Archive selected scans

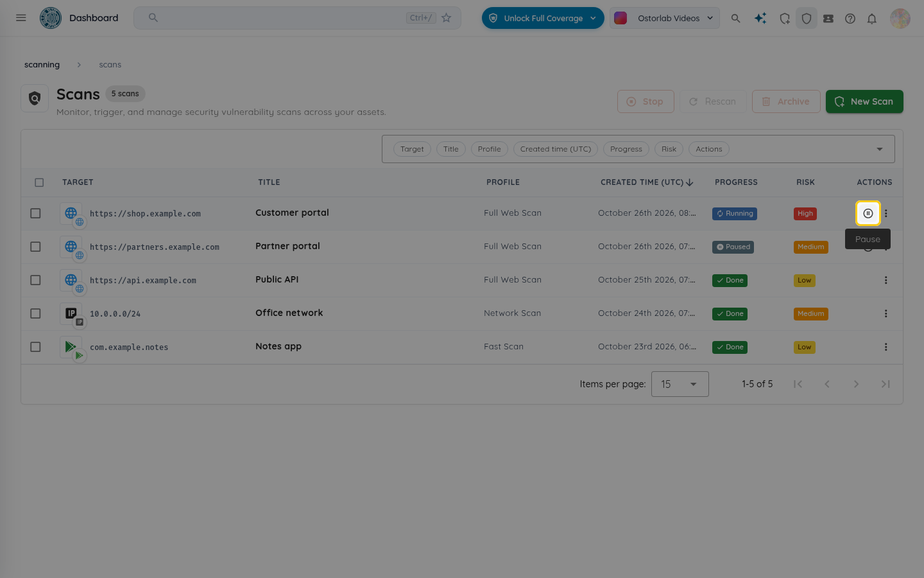coord(786,101)
